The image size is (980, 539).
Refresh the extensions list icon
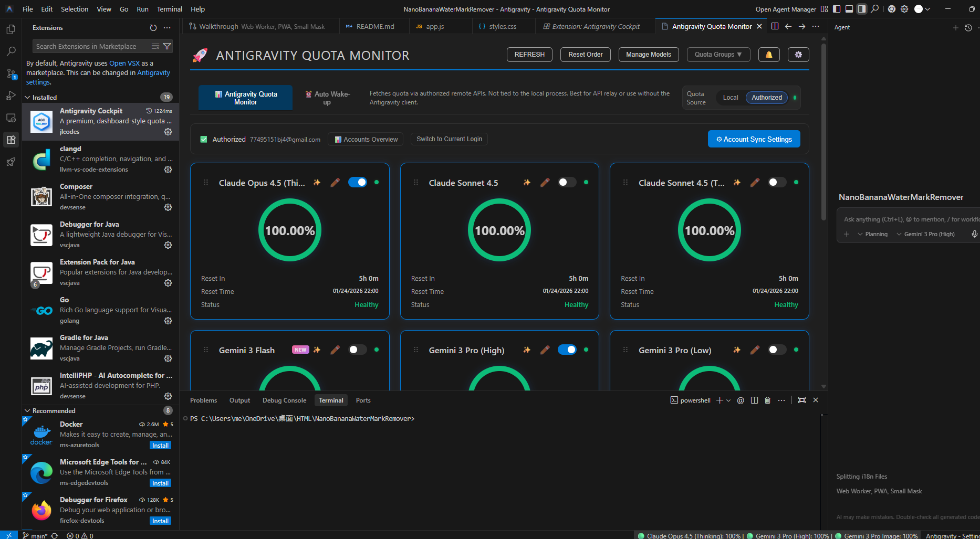point(153,28)
